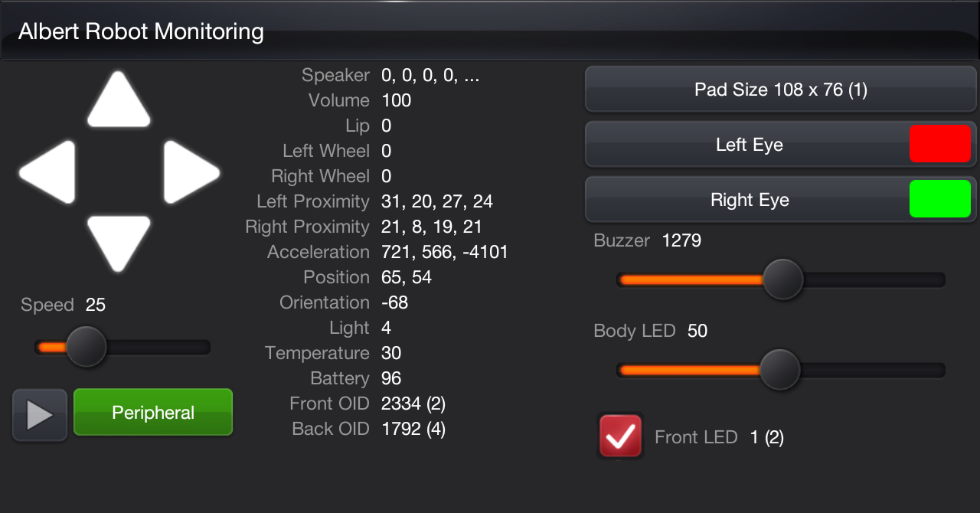
Task: Click the Left Eye button
Action: [x=748, y=145]
